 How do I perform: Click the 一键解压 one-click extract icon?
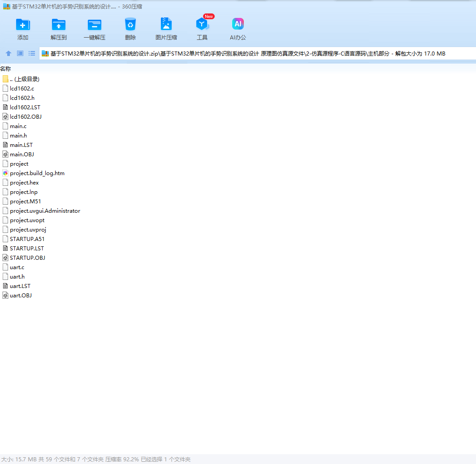(x=95, y=25)
